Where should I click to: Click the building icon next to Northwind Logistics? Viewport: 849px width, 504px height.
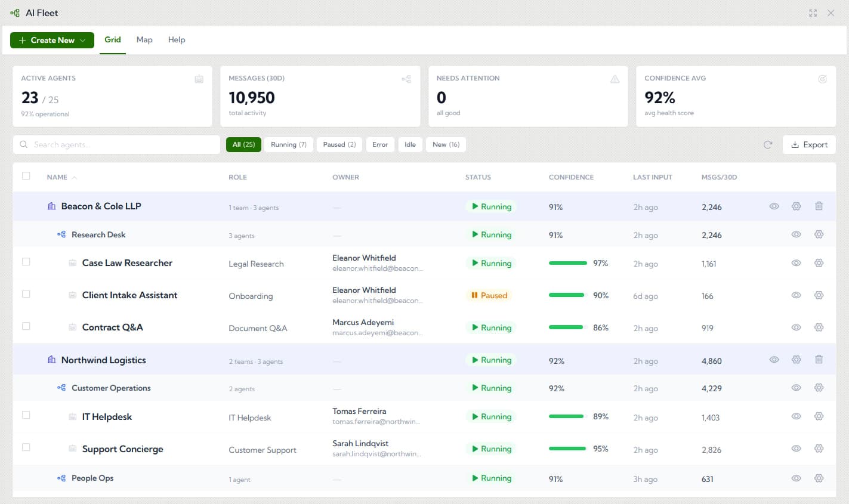click(x=52, y=360)
